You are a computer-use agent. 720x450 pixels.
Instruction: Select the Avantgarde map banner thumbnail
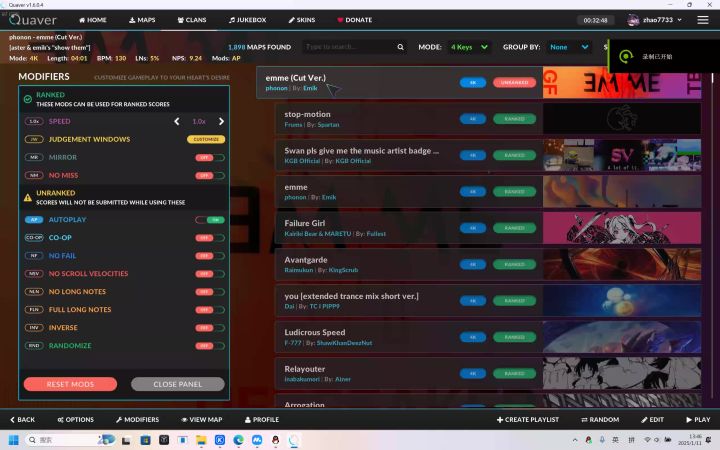click(x=622, y=264)
